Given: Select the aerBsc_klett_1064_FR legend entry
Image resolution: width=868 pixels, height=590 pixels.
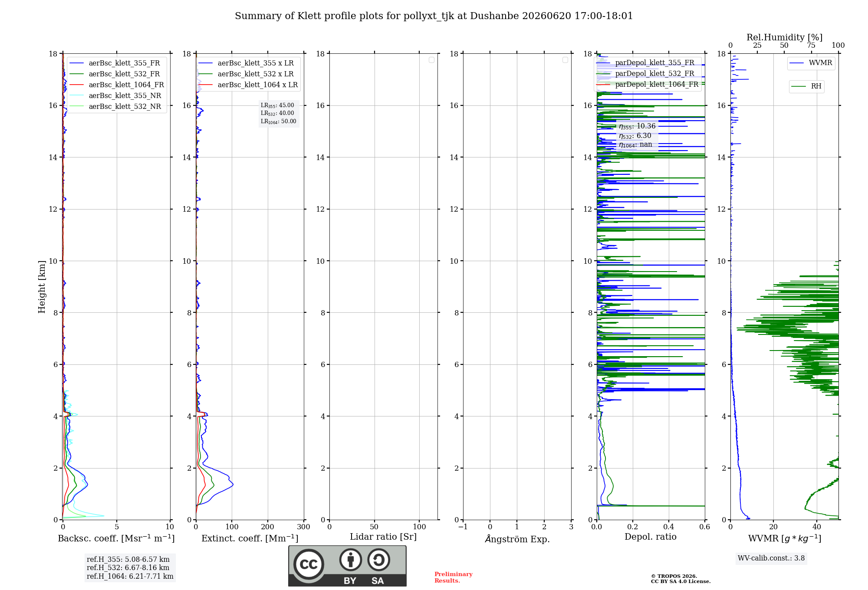Looking at the screenshot, I should 116,85.
